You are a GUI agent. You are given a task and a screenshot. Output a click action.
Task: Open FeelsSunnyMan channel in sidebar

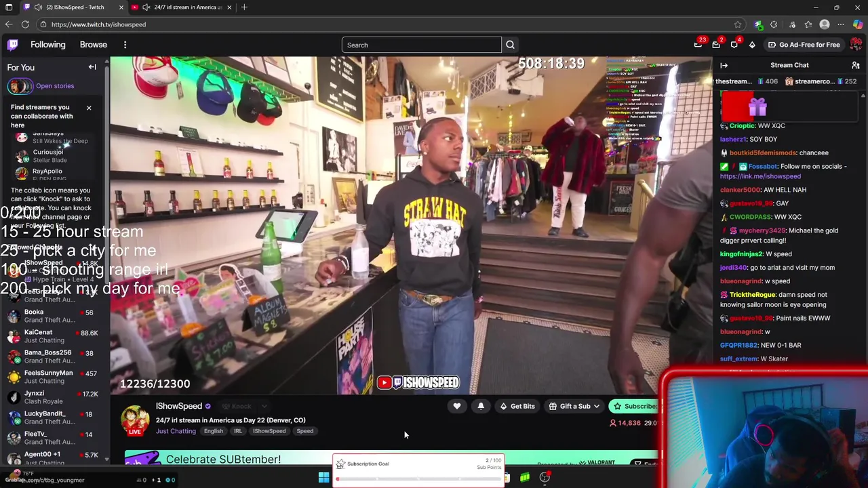[54, 377]
